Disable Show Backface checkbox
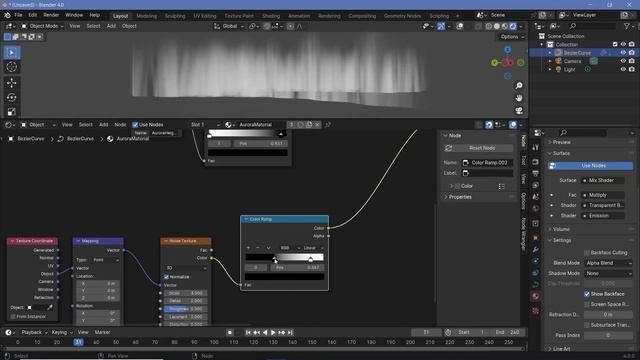Viewport: 640px width, 360px height. (x=587, y=294)
